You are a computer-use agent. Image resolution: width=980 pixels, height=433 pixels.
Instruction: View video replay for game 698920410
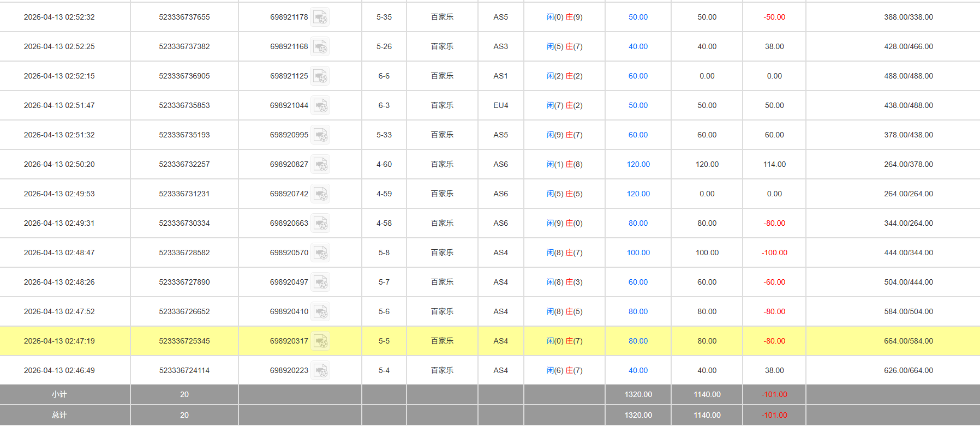[320, 312]
